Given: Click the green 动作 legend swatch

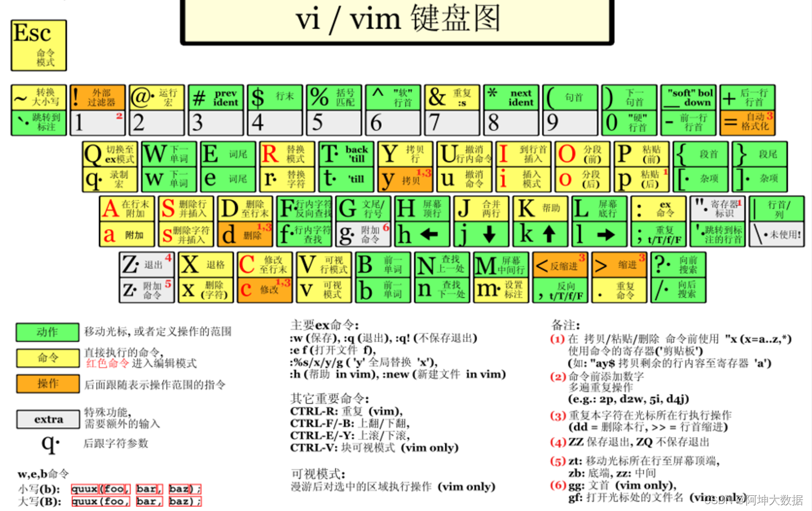Looking at the screenshot, I should click(x=47, y=332).
